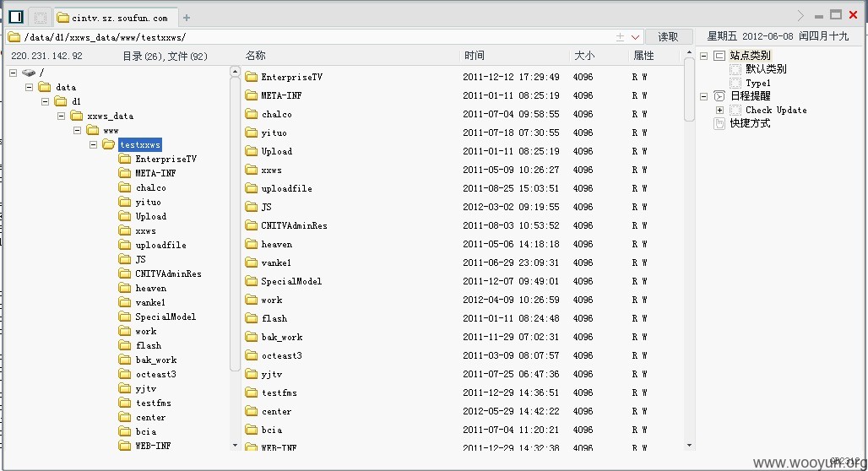The width and height of the screenshot is (868, 471).
Task: Click left tree scroll down arrow
Action: pyautogui.click(x=235, y=446)
